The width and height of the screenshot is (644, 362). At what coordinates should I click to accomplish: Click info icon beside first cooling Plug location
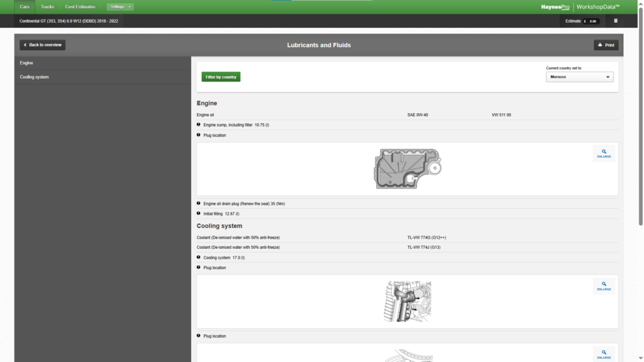198,267
